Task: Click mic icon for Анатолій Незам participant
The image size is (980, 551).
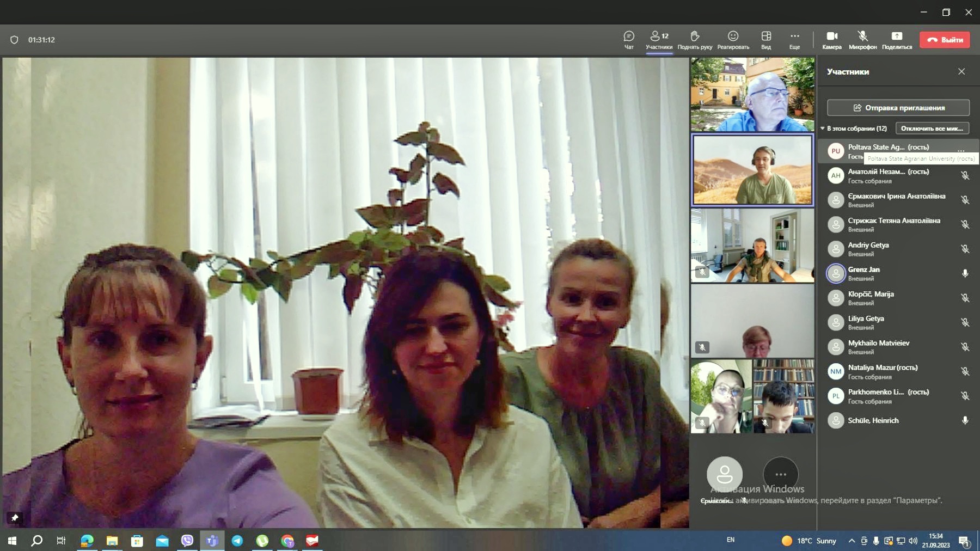Action: pyautogui.click(x=965, y=175)
